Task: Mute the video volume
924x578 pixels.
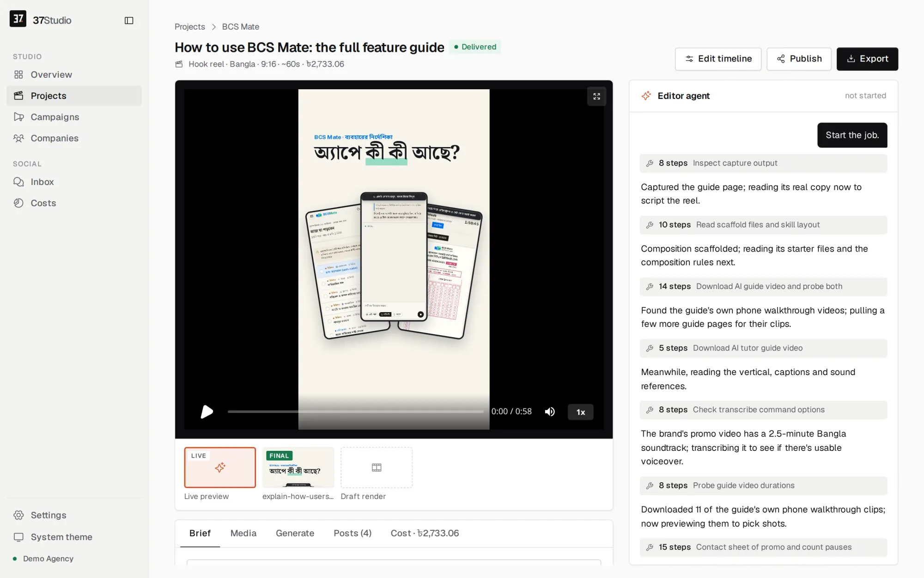Action: (x=550, y=412)
